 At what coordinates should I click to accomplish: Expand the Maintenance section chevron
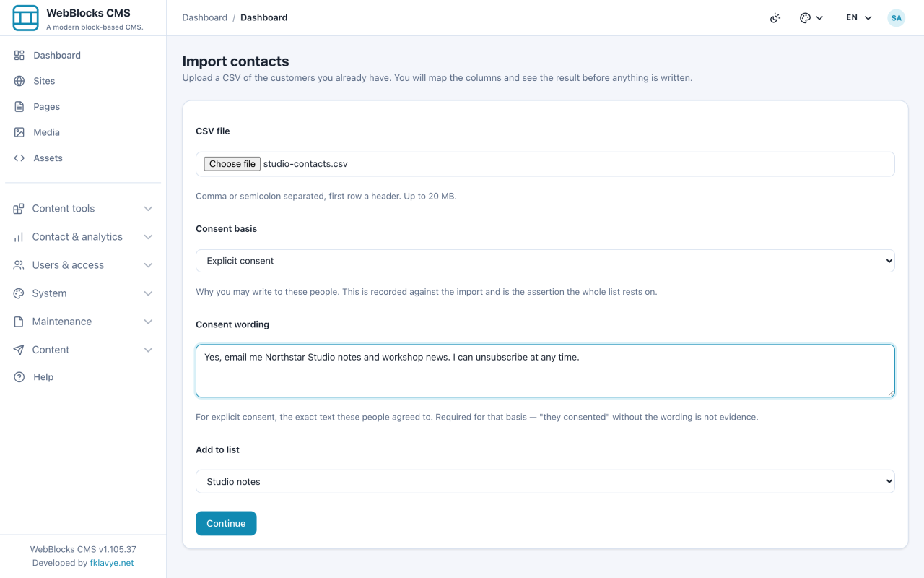coord(148,322)
